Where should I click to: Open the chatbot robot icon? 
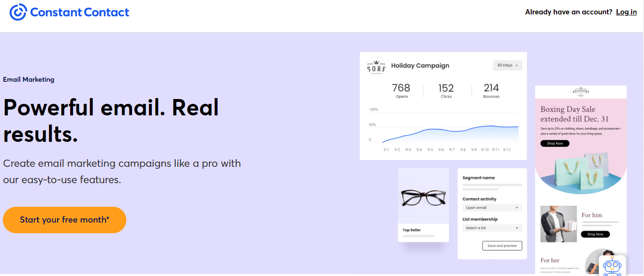pyautogui.click(x=612, y=266)
